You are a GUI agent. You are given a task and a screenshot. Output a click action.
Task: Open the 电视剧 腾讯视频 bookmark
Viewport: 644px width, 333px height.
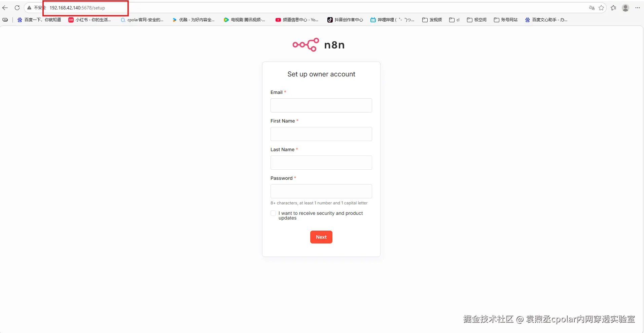(245, 20)
